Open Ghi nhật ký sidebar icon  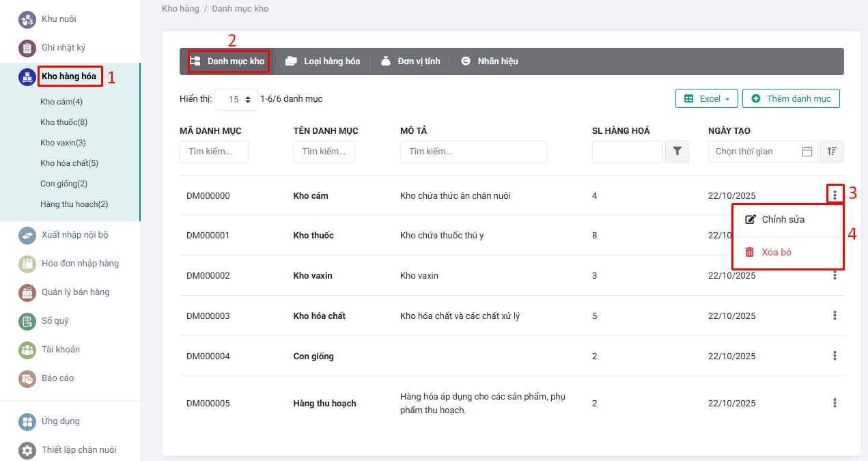27,48
